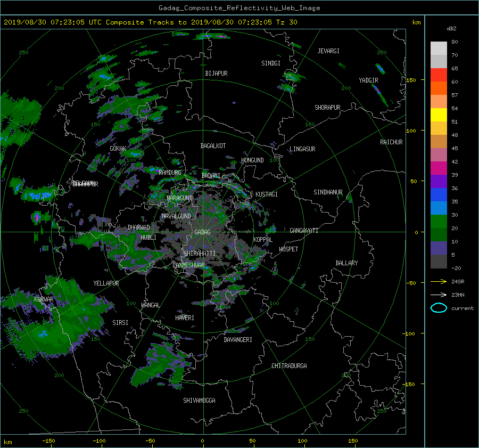Click the SIRSI city label
The width and height of the screenshot is (479, 448).
(x=120, y=323)
